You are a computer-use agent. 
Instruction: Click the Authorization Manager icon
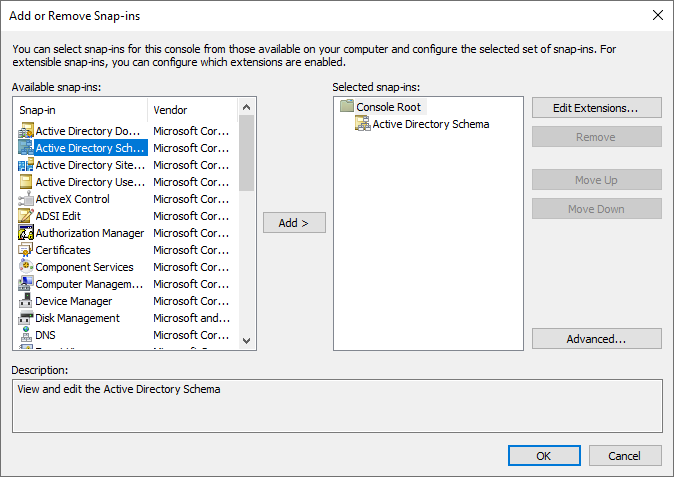(x=26, y=233)
